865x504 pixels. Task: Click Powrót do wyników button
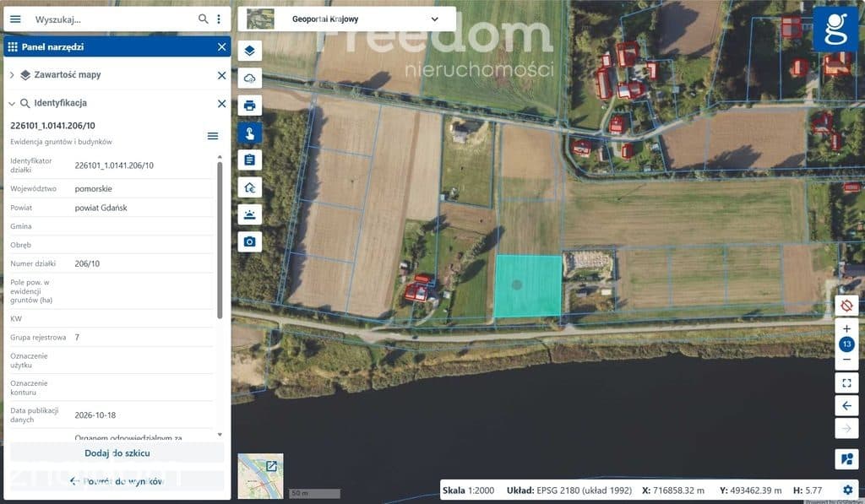pyautogui.click(x=117, y=481)
